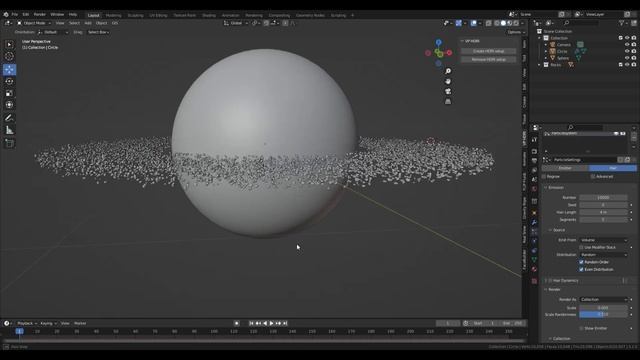The image size is (640, 360).
Task: Open the Options dropdown in viewport header
Action: [x=516, y=32]
